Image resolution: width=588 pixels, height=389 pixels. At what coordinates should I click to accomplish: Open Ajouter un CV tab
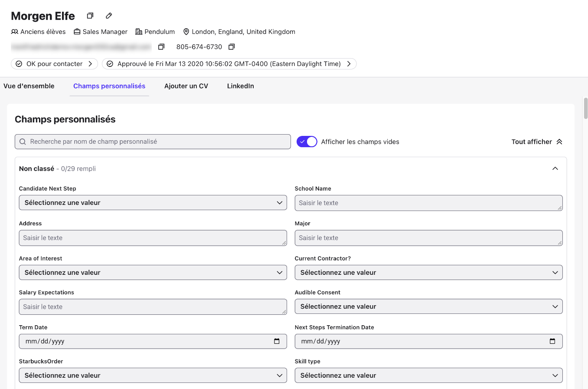tap(186, 86)
